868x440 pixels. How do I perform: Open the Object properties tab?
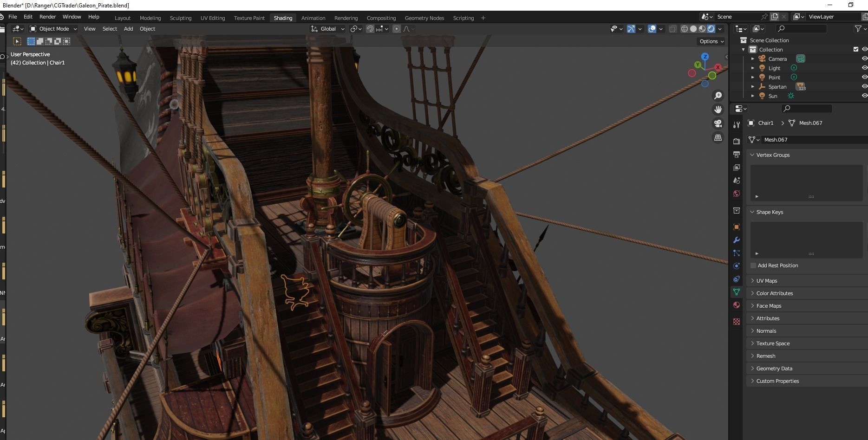737,227
